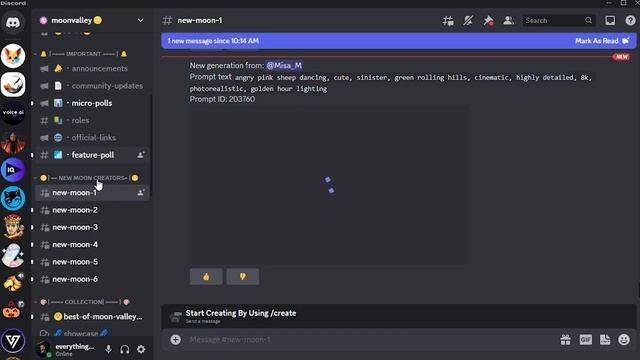Open the blue cat server icon
Screen dimensions: 640x360
(x=13, y=198)
